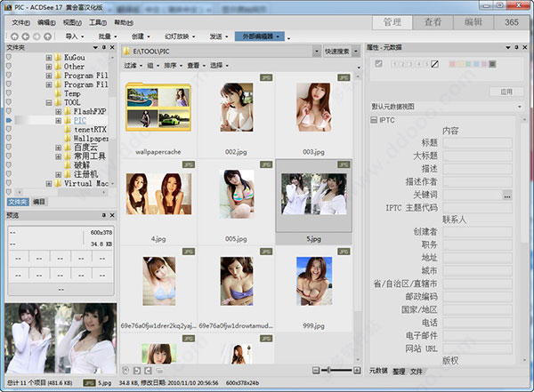Open the path bar history dropdown
This screenshot has height=392, width=534.
[x=317, y=52]
